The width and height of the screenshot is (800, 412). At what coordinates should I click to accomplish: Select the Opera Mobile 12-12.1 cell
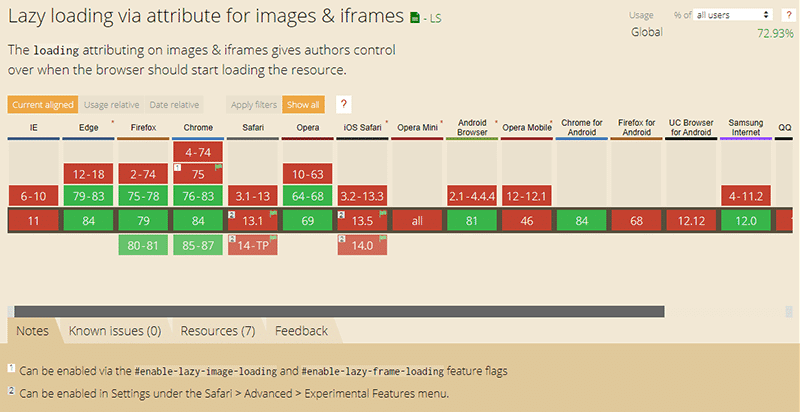coord(527,196)
